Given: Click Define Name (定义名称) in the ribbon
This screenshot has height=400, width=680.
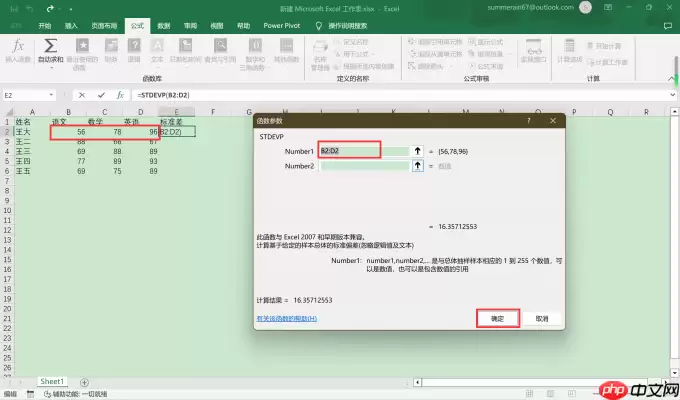Looking at the screenshot, I should pos(352,42).
